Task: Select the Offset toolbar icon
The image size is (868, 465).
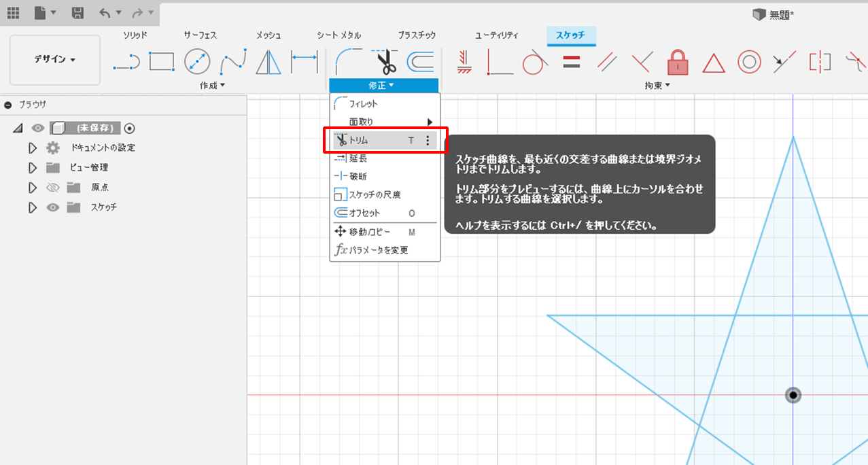Action: pyautogui.click(x=420, y=62)
